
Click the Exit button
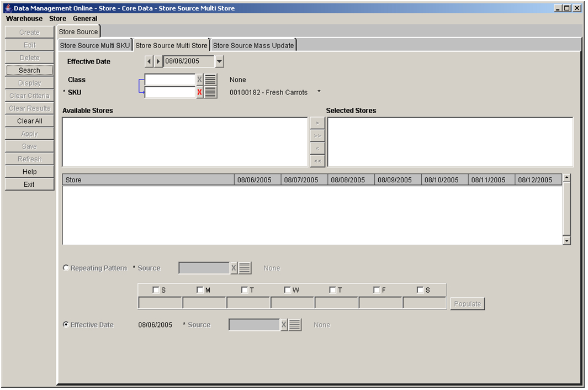[x=30, y=185]
